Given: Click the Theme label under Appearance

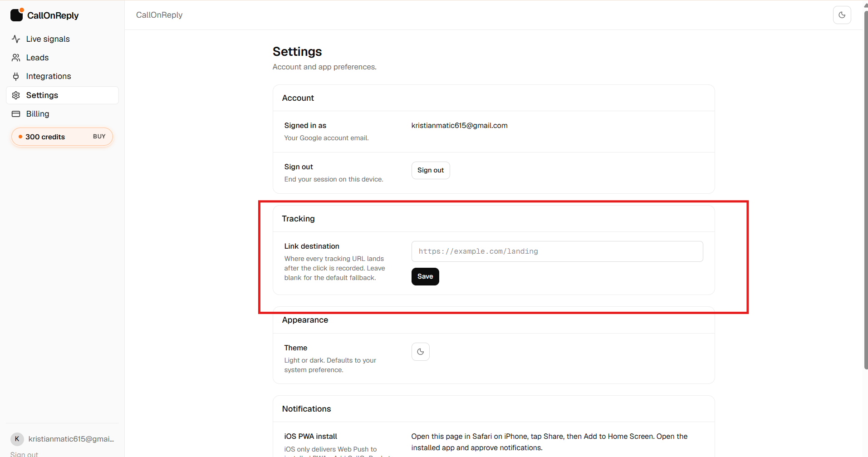Looking at the screenshot, I should pos(296,348).
